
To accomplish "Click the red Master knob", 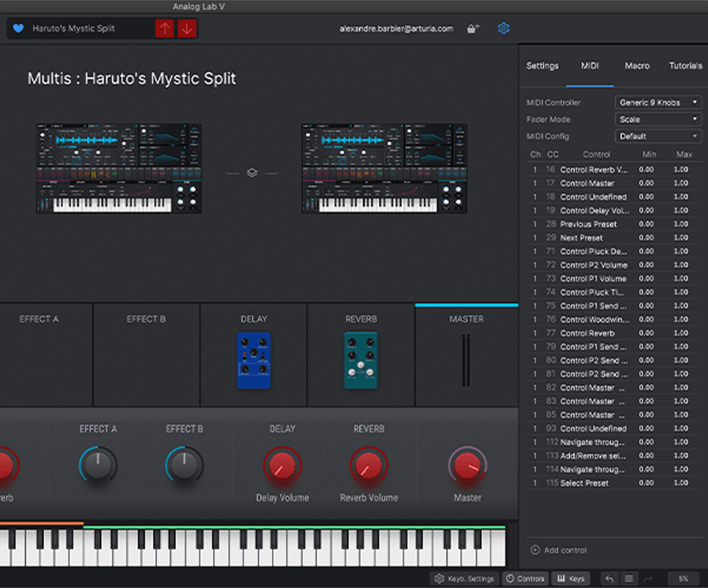I will (x=468, y=465).
